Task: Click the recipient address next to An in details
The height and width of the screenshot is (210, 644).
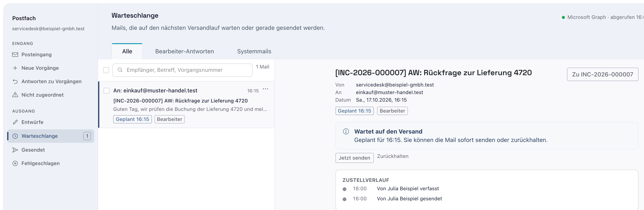Action: pos(390,92)
